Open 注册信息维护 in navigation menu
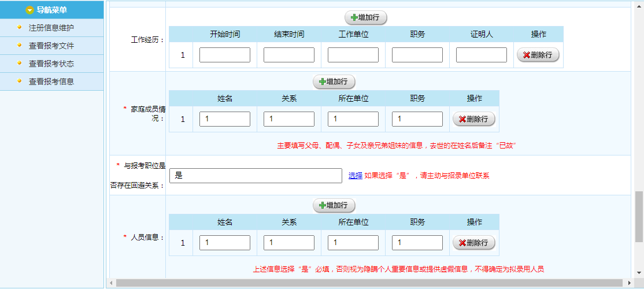This screenshot has width=644, height=289. point(51,28)
